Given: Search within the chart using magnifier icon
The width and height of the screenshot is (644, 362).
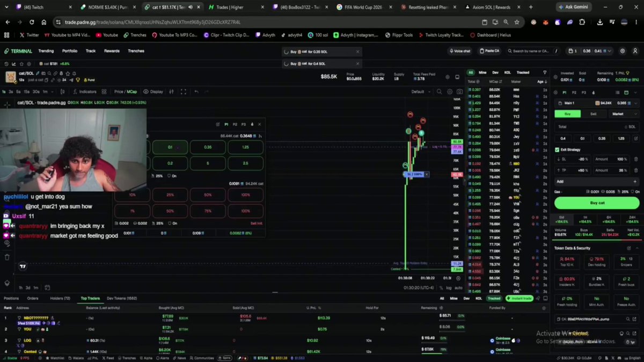Looking at the screenshot, I should pyautogui.click(x=440, y=92).
